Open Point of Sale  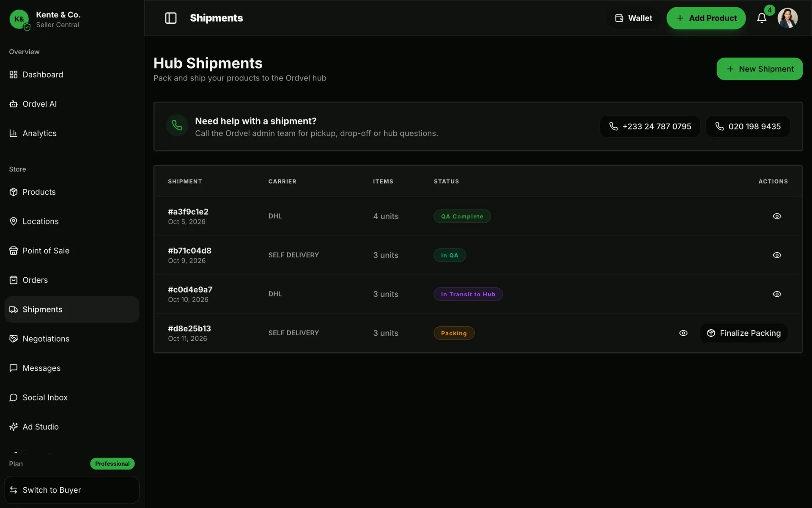[x=72, y=251]
